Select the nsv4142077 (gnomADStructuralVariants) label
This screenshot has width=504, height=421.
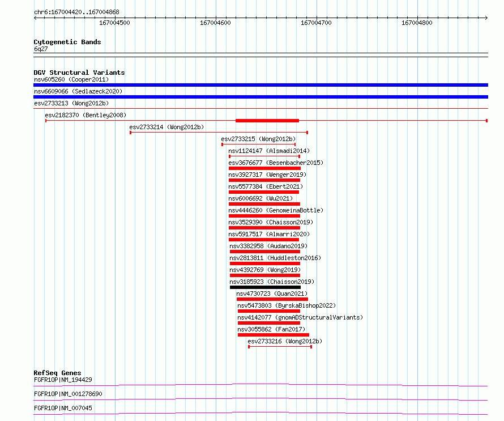tap(300, 317)
